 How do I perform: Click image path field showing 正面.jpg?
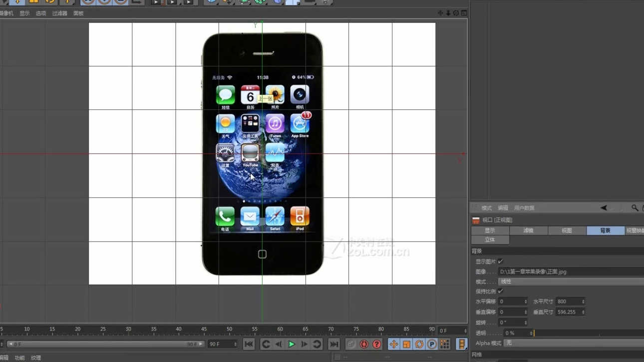pyautogui.click(x=571, y=272)
